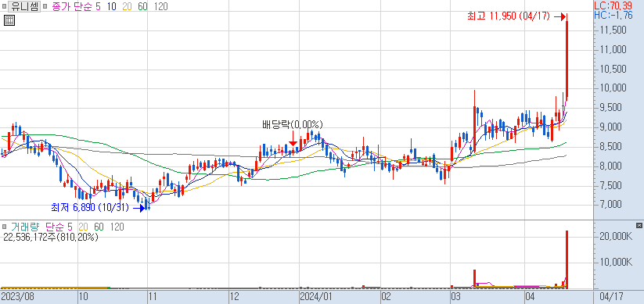Select the gray volume 120 average legend
This screenshot has height=304, width=644.
click(117, 227)
